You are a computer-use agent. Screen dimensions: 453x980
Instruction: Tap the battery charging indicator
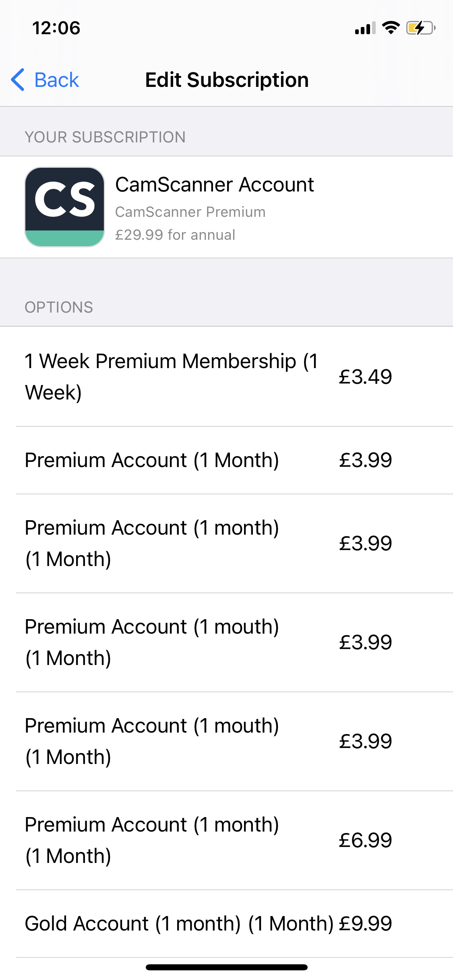click(x=420, y=28)
